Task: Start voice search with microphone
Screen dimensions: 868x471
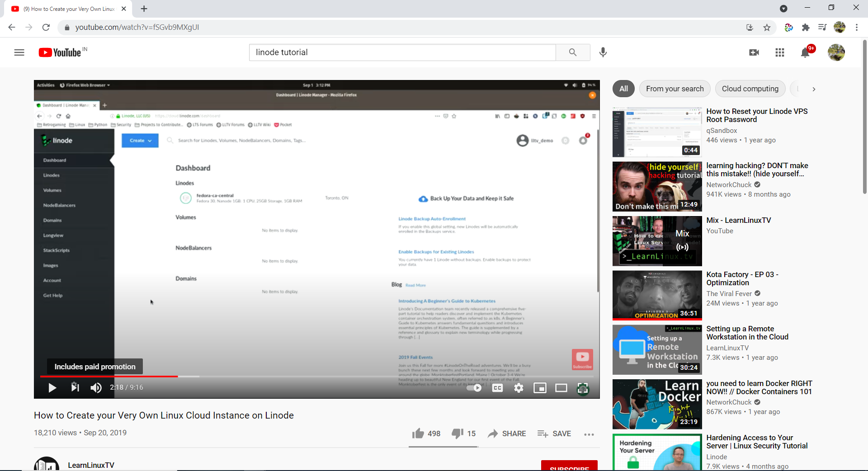Action: point(603,52)
